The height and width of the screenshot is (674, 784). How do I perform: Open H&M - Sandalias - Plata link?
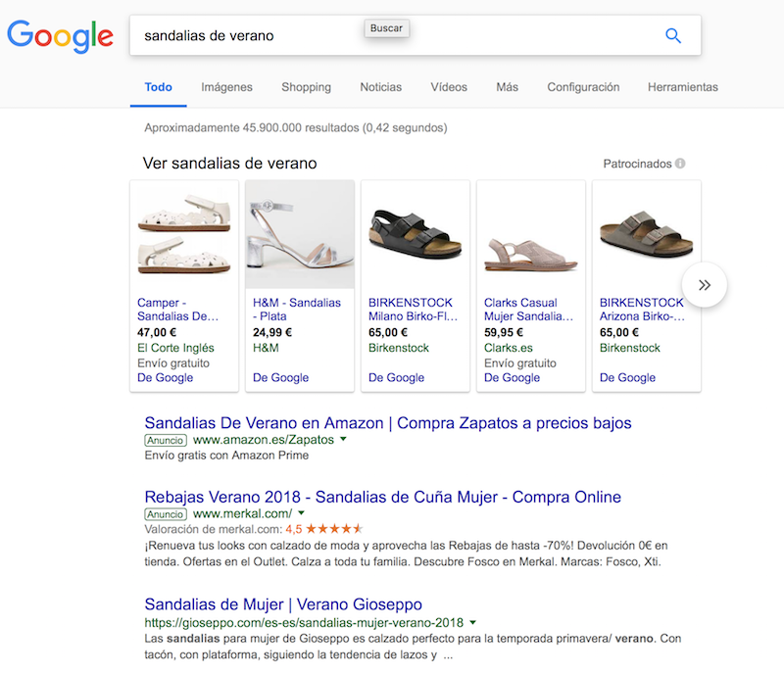(x=297, y=310)
